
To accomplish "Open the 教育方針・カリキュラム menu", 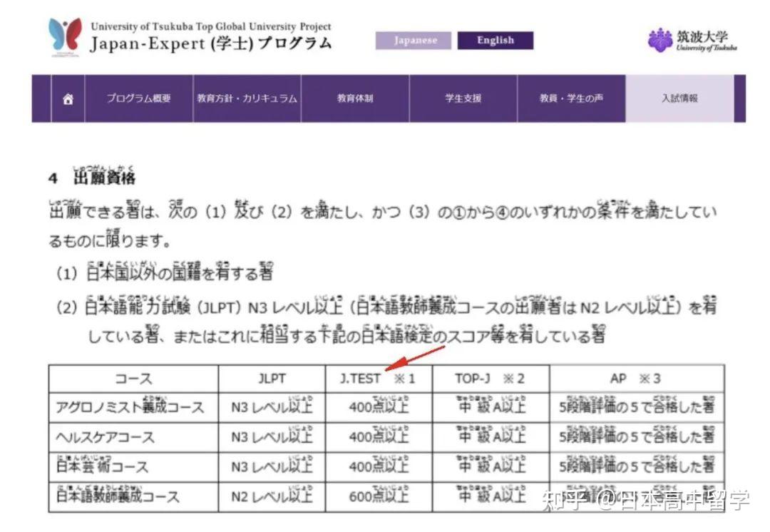I will pos(247,98).
